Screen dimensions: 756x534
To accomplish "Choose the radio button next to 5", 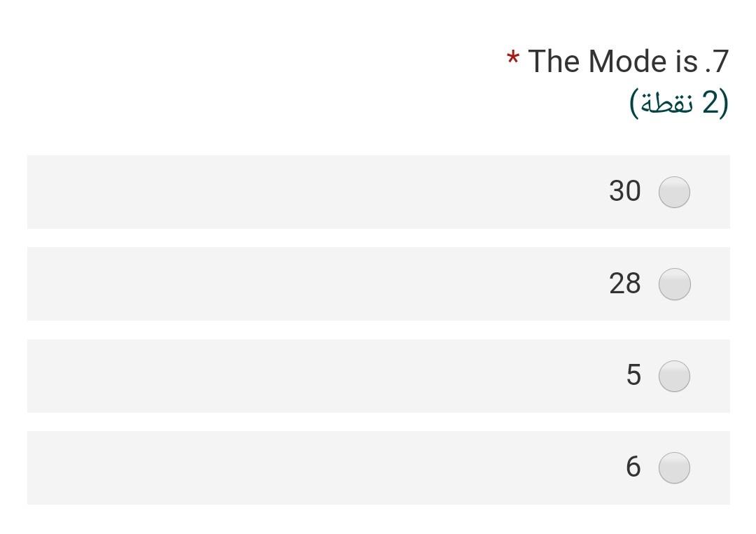I will [x=674, y=376].
